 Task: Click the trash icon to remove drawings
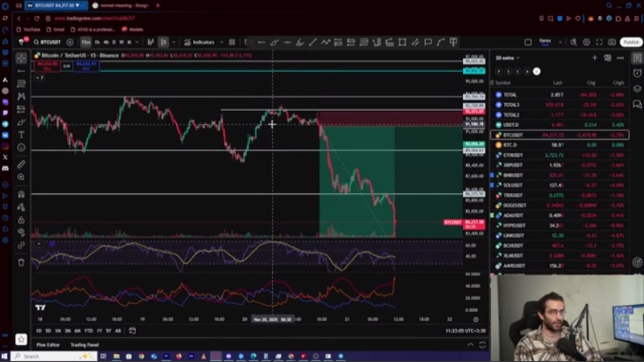point(22,262)
